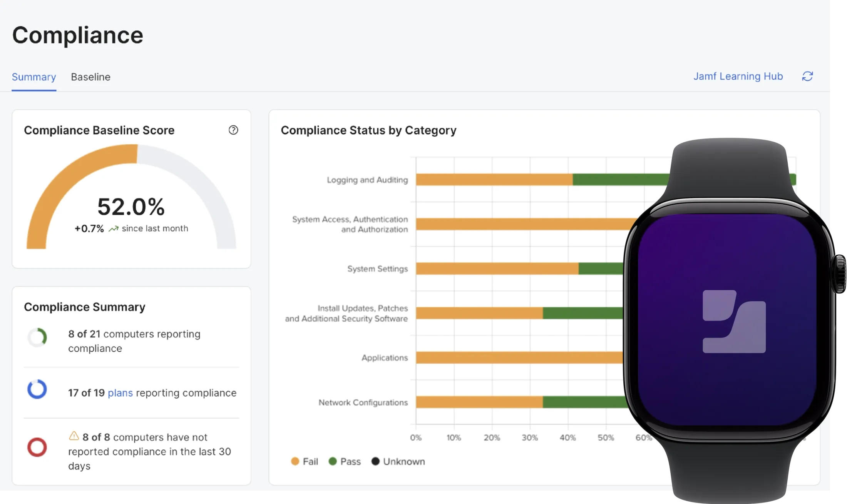Click the refresh icon beside Jamf Learning Hub

click(x=807, y=76)
